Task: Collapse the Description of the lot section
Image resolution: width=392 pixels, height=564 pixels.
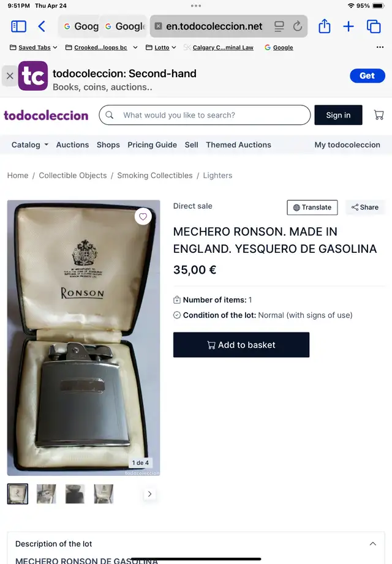Action: point(373,544)
